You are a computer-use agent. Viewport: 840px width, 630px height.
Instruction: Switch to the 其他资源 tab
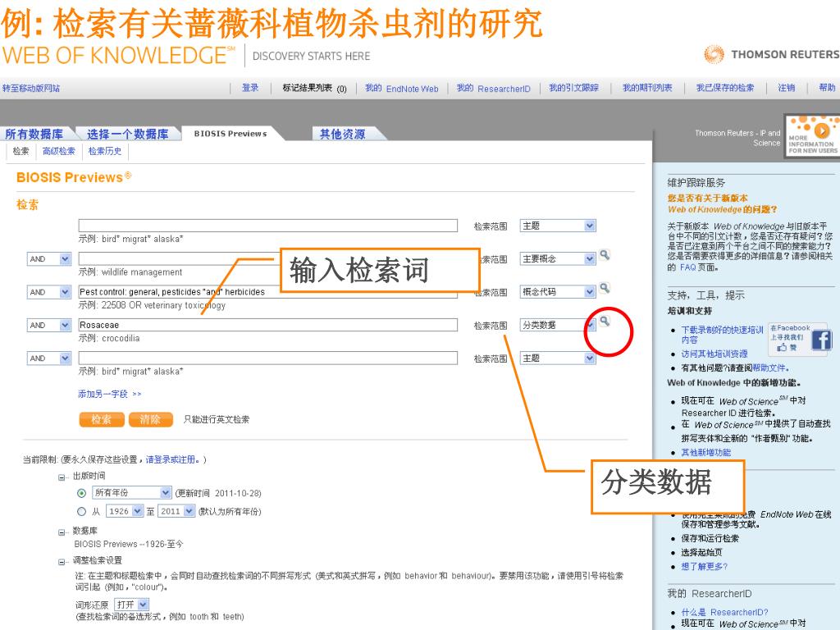pyautogui.click(x=343, y=134)
